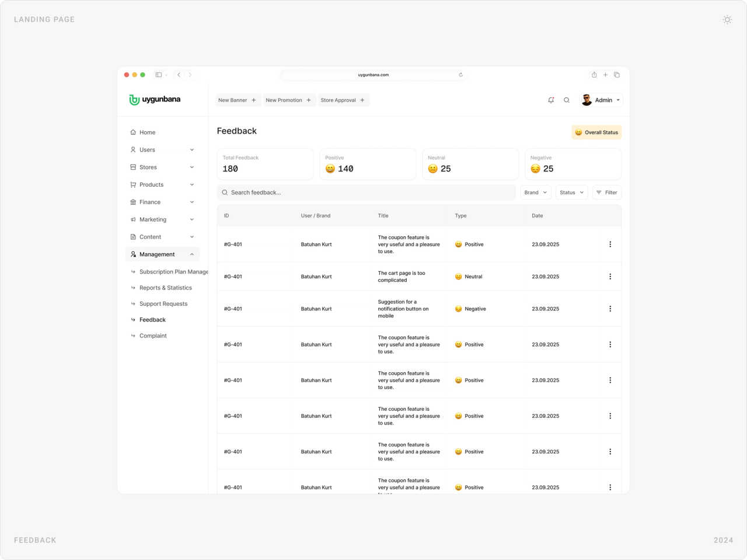Open search via magnifier icon in header
This screenshot has width=747, height=560.
tap(567, 100)
